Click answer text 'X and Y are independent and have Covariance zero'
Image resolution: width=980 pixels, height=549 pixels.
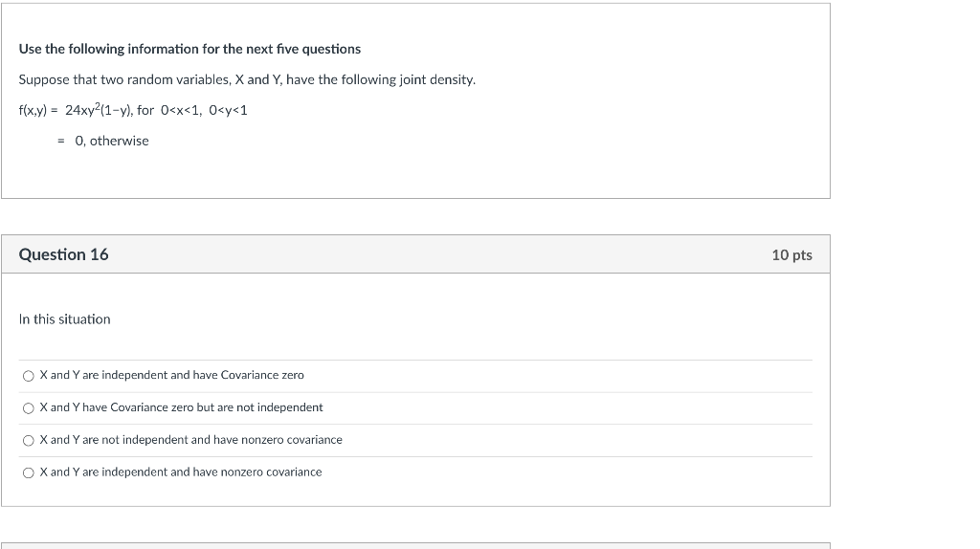tap(172, 375)
